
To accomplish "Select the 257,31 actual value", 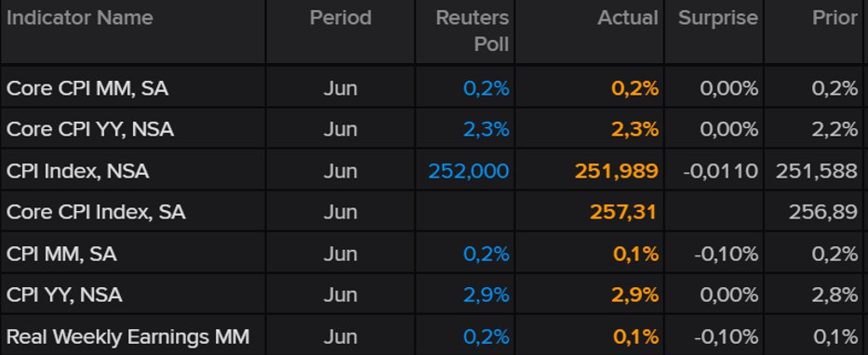I will coord(623,212).
